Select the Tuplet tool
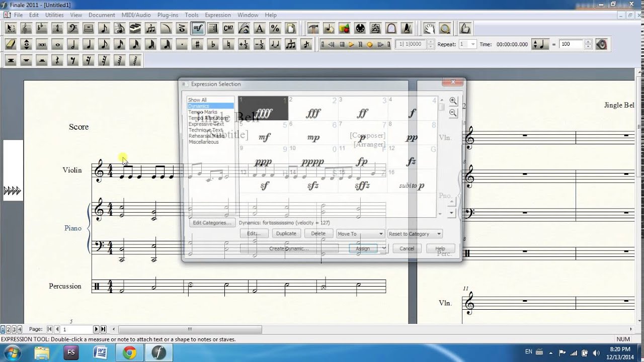 151,28
